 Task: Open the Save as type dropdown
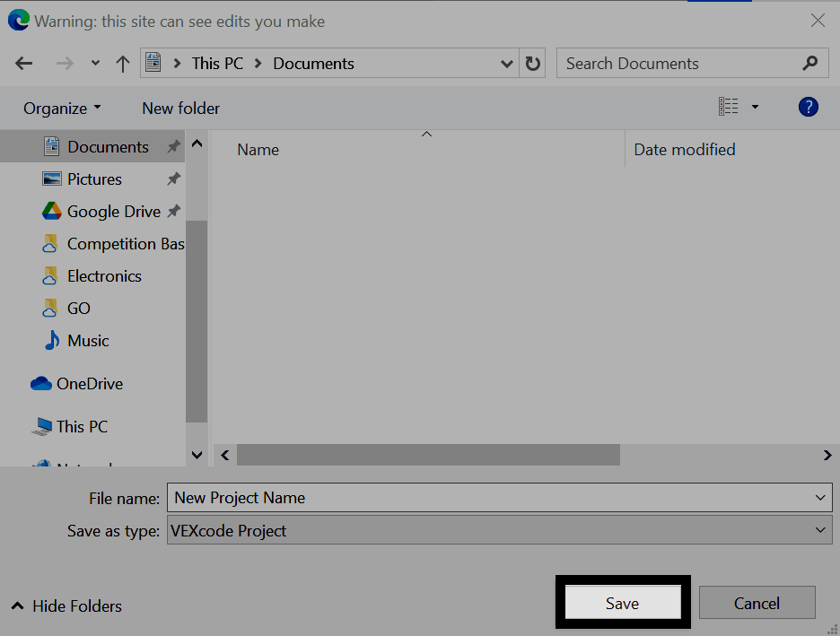(x=818, y=529)
